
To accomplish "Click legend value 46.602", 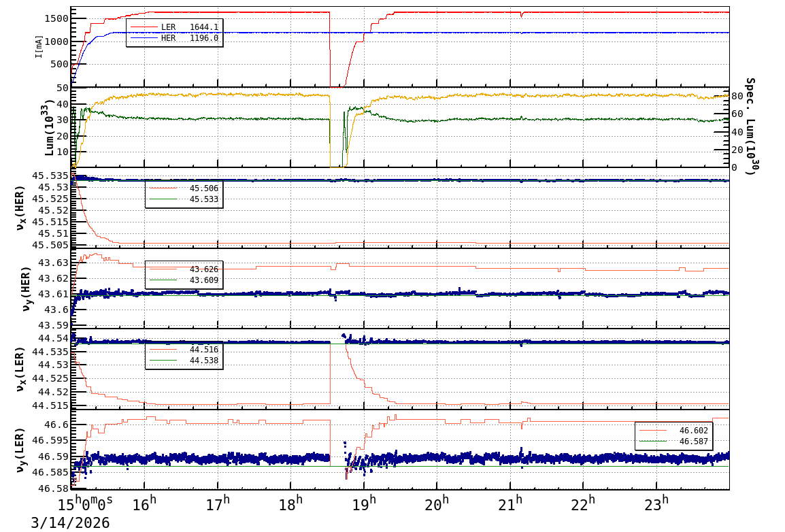I will pyautogui.click(x=694, y=431).
